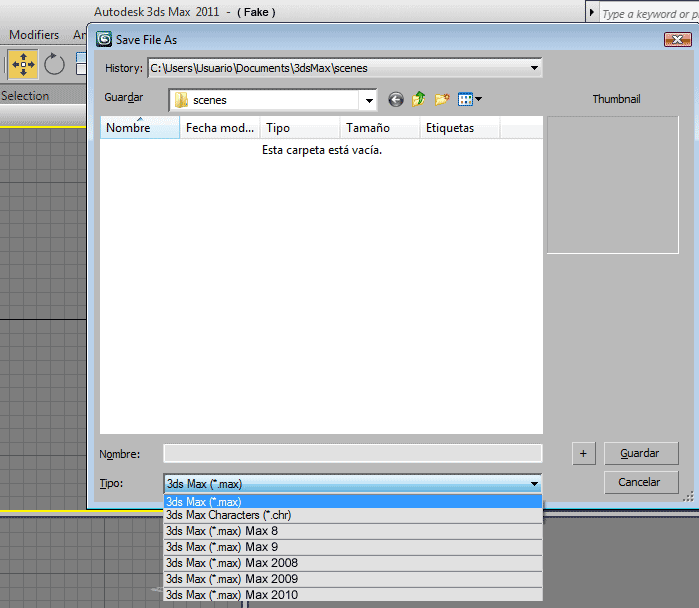699x608 pixels.
Task: Open the view options dropdown arrow
Action: (x=479, y=99)
